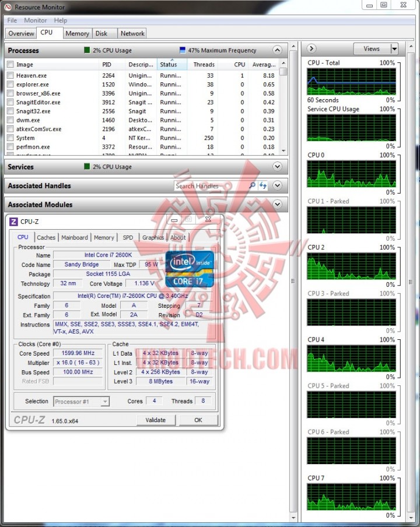This screenshot has height=527, width=420.
Task: Open the Monitor menu
Action: 36,20
